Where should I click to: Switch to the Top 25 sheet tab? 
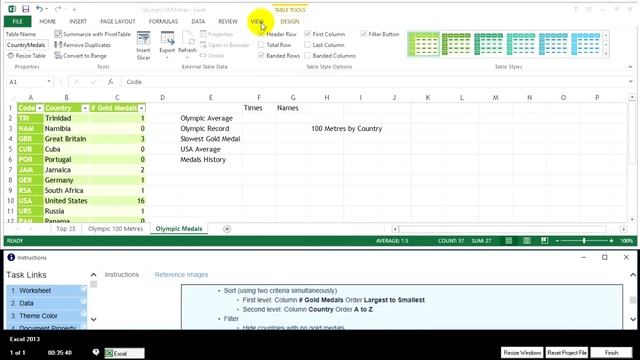tap(66, 229)
